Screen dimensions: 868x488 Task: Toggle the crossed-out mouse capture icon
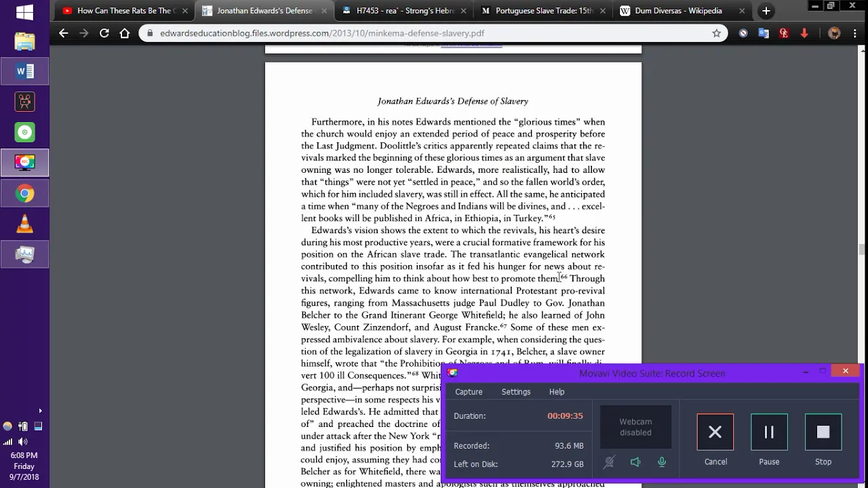[x=609, y=462]
